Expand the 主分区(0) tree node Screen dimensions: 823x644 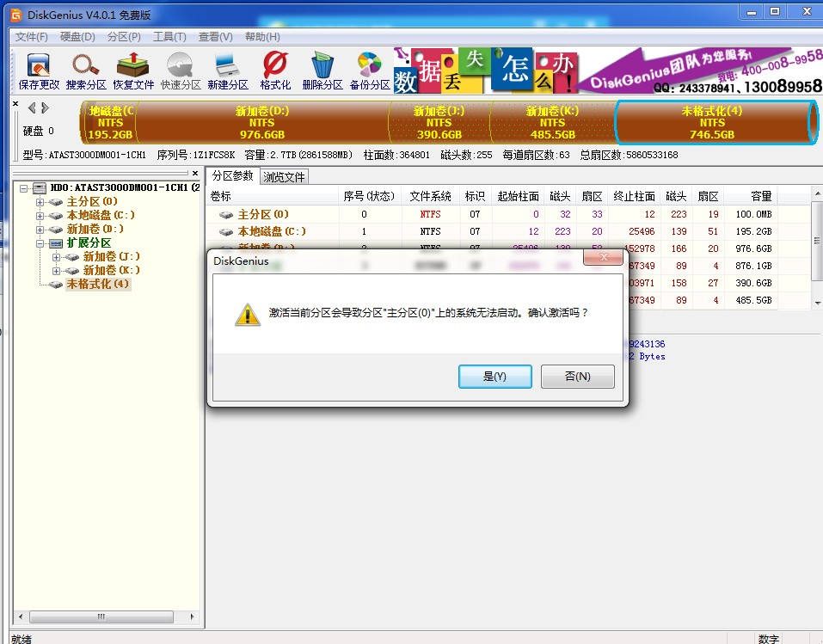coord(40,201)
